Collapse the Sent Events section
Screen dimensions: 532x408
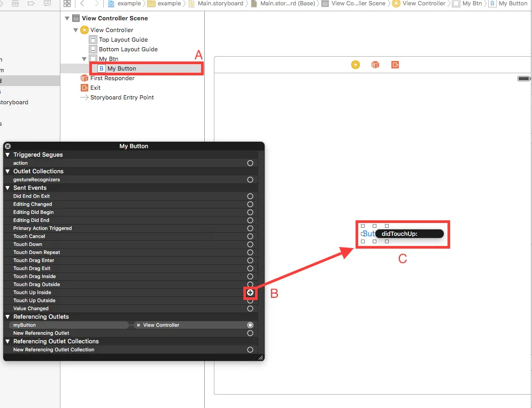point(7,188)
